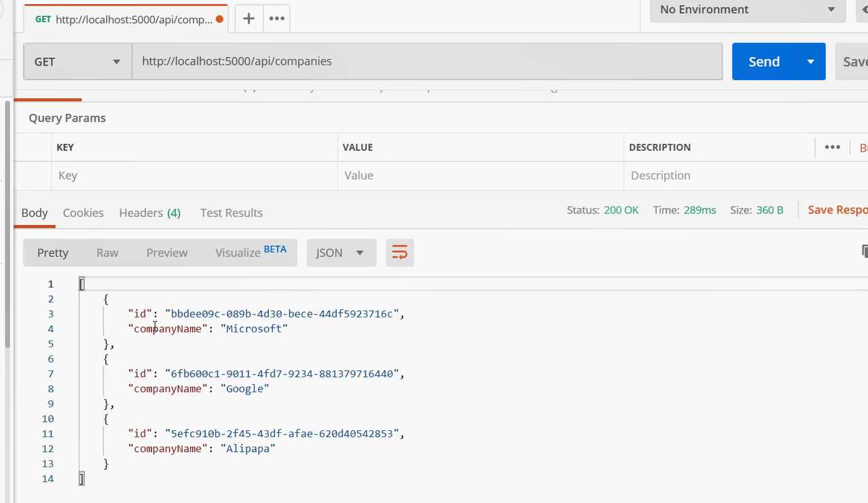Open the response Headers (4) tab

tap(149, 213)
